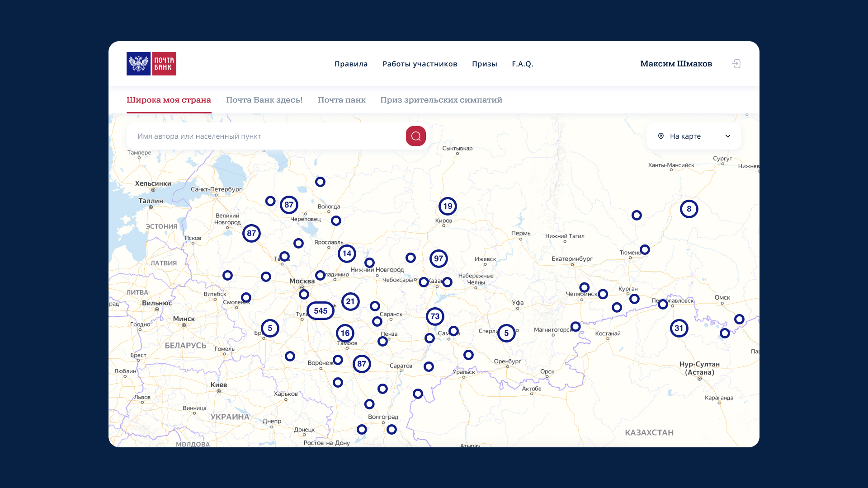
Task: Click the Минск city label
Action: tap(184, 319)
